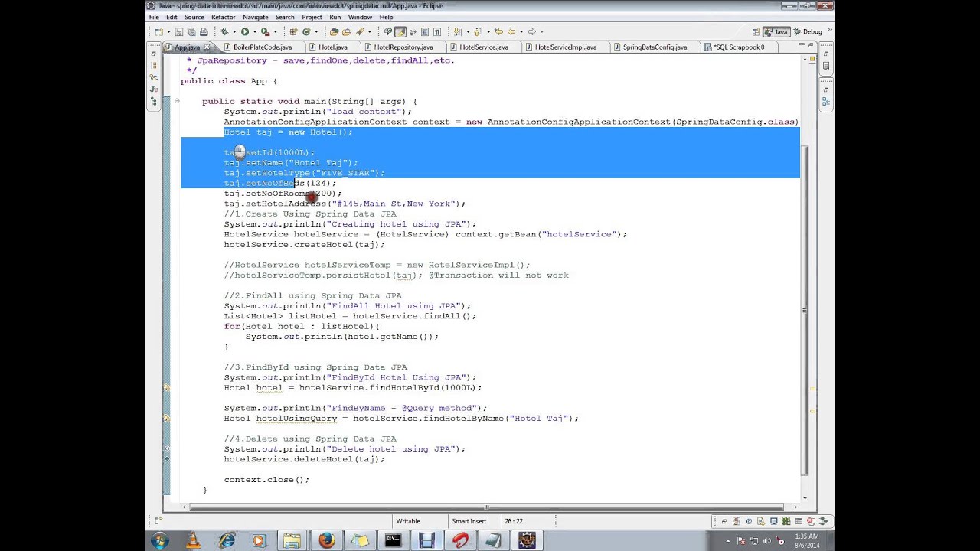Click the Save All toolbar icon
The height and width of the screenshot is (551, 980).
(191, 31)
